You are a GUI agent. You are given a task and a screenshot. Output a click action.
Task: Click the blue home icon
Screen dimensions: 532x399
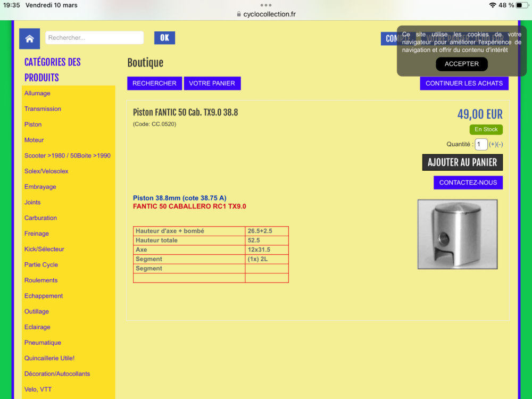point(29,38)
